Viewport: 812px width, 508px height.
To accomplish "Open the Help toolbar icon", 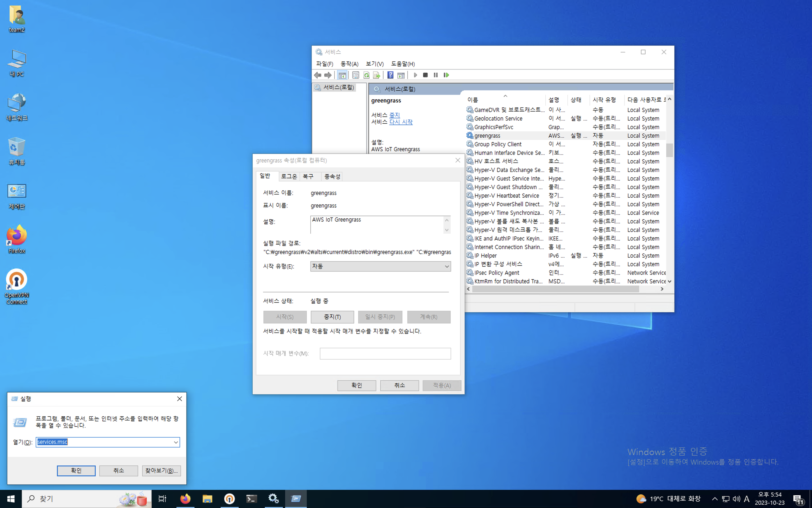I will [390, 75].
